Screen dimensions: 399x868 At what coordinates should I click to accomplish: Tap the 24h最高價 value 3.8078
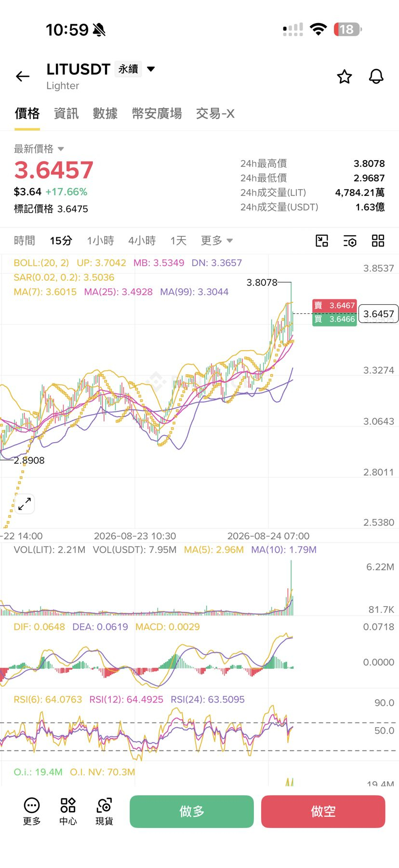pos(369,163)
